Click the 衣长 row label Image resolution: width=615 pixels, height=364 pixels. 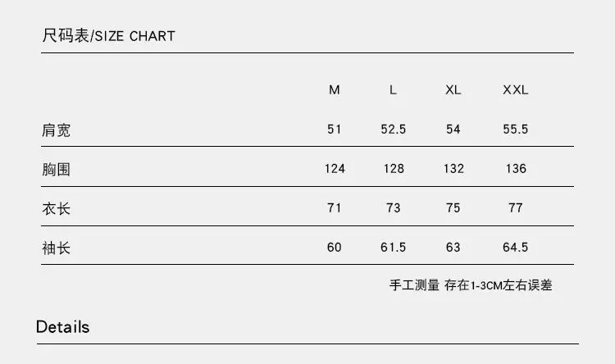(x=56, y=208)
